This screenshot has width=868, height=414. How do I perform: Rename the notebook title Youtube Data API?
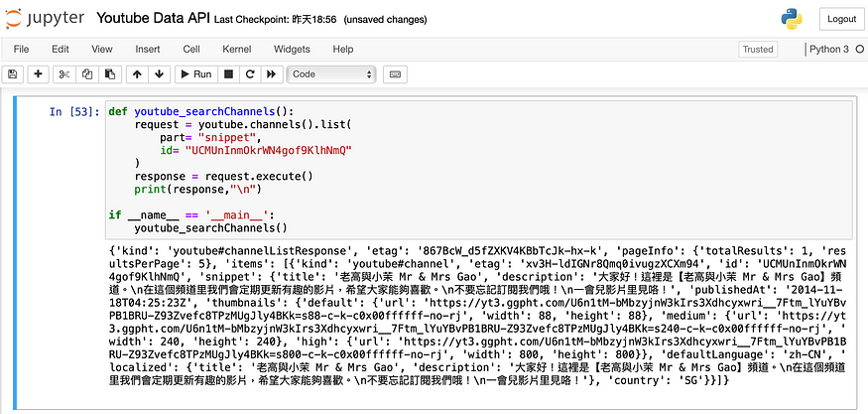click(x=154, y=18)
